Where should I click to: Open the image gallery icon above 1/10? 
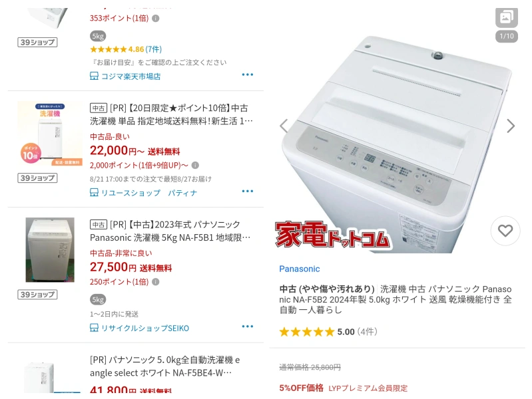point(506,17)
